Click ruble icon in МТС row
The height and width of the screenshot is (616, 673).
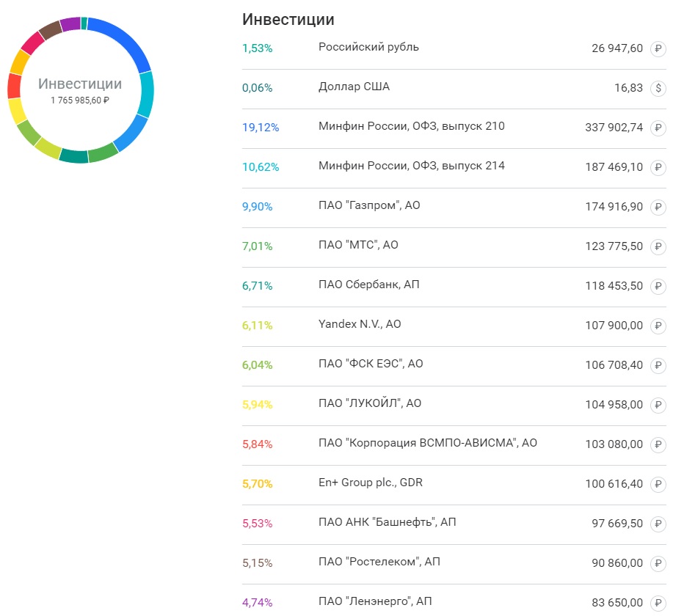tap(658, 246)
